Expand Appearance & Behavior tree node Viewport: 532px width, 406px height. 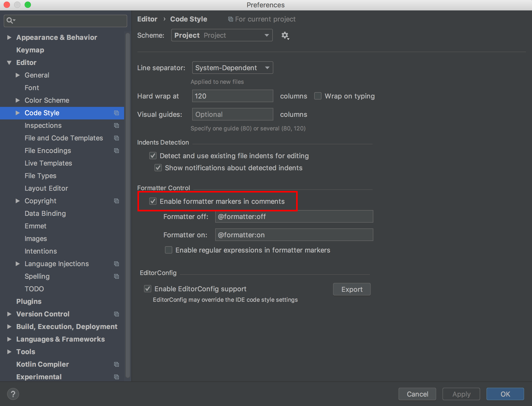tap(9, 37)
